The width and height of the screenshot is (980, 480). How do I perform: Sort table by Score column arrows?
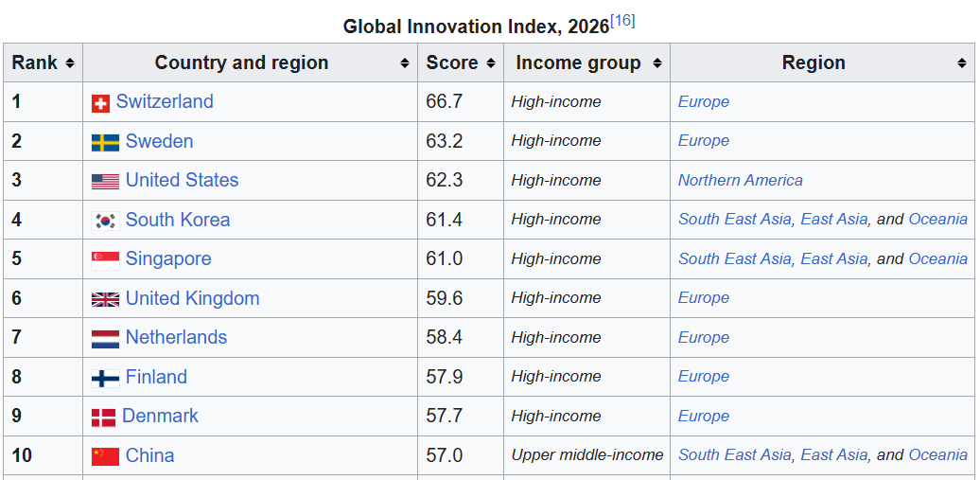pos(491,63)
